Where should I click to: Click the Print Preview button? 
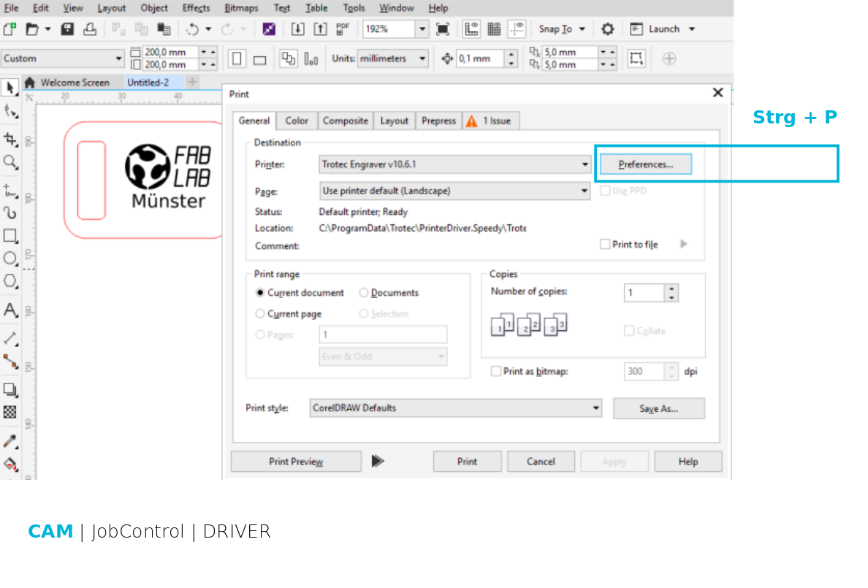click(x=296, y=462)
